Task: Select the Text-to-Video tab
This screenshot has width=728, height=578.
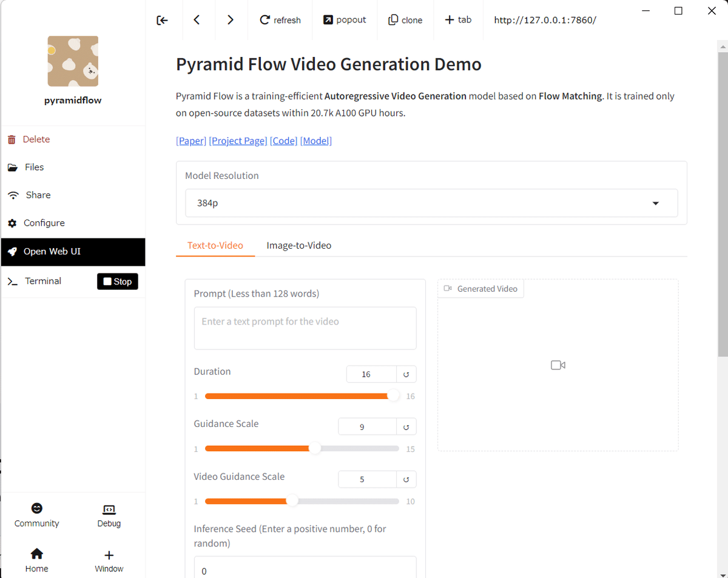Action: tap(215, 246)
